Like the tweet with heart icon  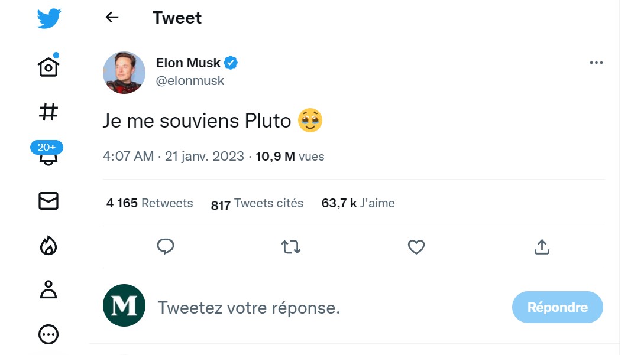coord(416,246)
